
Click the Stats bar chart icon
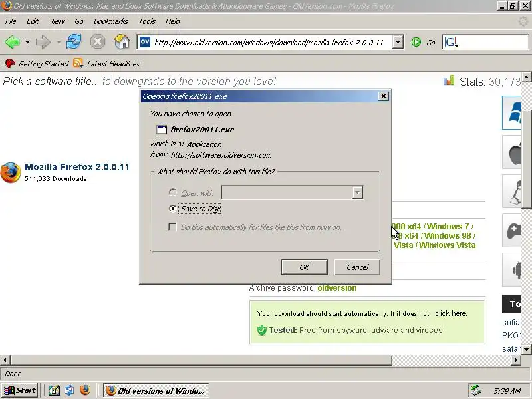tap(448, 80)
